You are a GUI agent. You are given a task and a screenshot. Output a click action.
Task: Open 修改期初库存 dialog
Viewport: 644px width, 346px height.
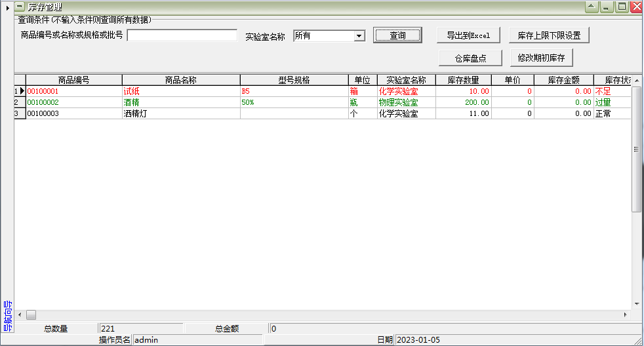pos(541,58)
